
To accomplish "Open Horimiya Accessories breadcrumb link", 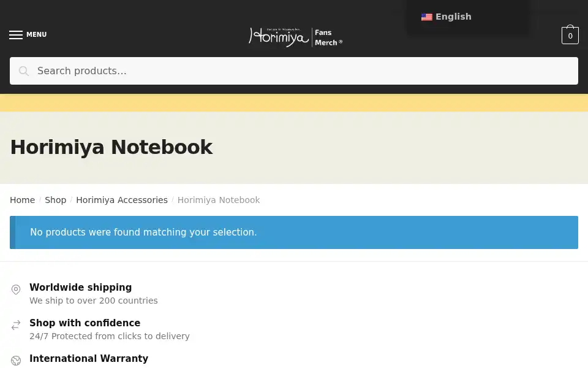I will point(122,200).
